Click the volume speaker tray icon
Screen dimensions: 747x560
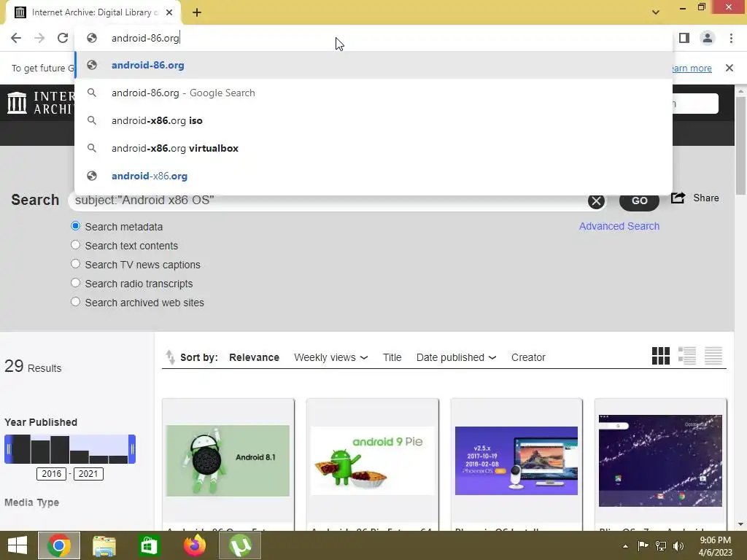678,546
